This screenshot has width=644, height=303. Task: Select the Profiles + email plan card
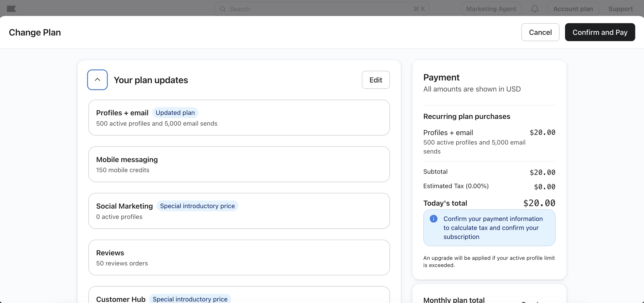tap(239, 118)
